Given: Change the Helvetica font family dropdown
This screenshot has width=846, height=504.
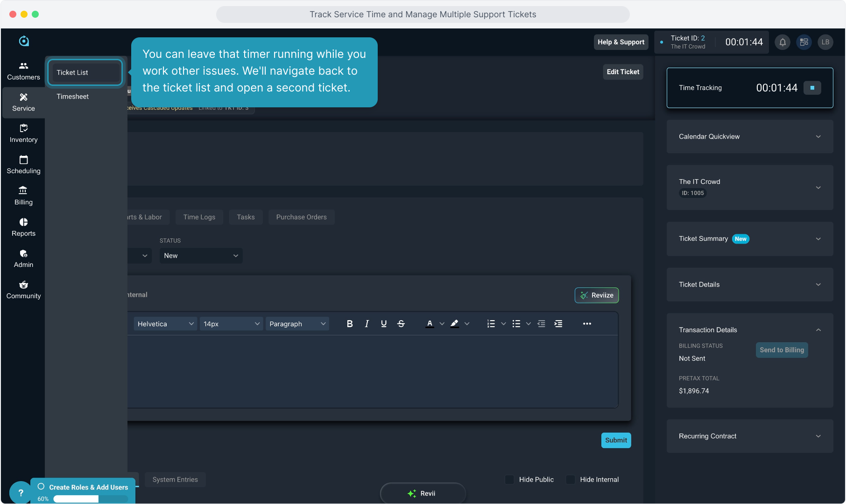Looking at the screenshot, I should tap(165, 324).
